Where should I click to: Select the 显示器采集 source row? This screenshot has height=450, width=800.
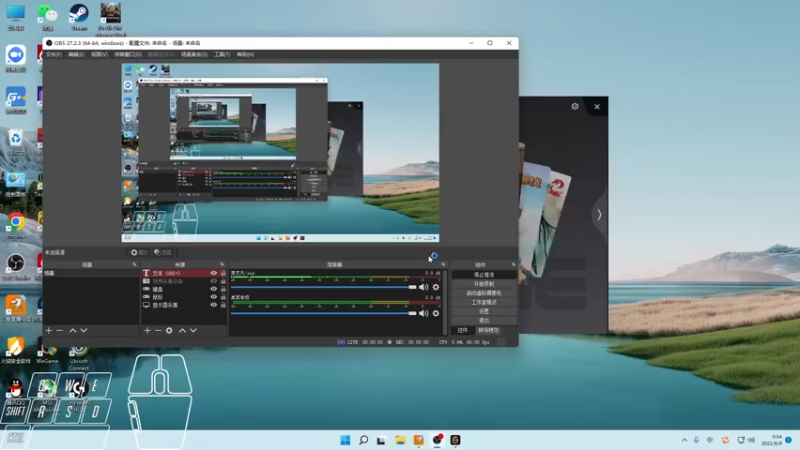click(184, 305)
